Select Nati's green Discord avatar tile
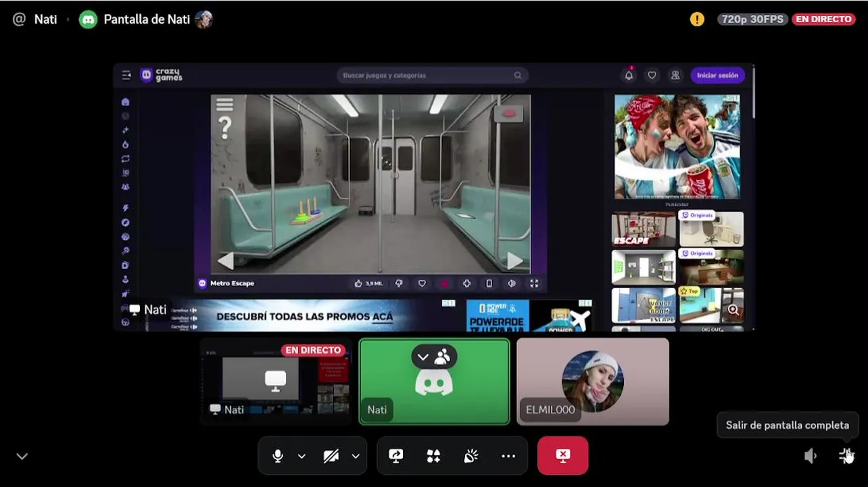This screenshot has height=487, width=868. click(x=434, y=381)
